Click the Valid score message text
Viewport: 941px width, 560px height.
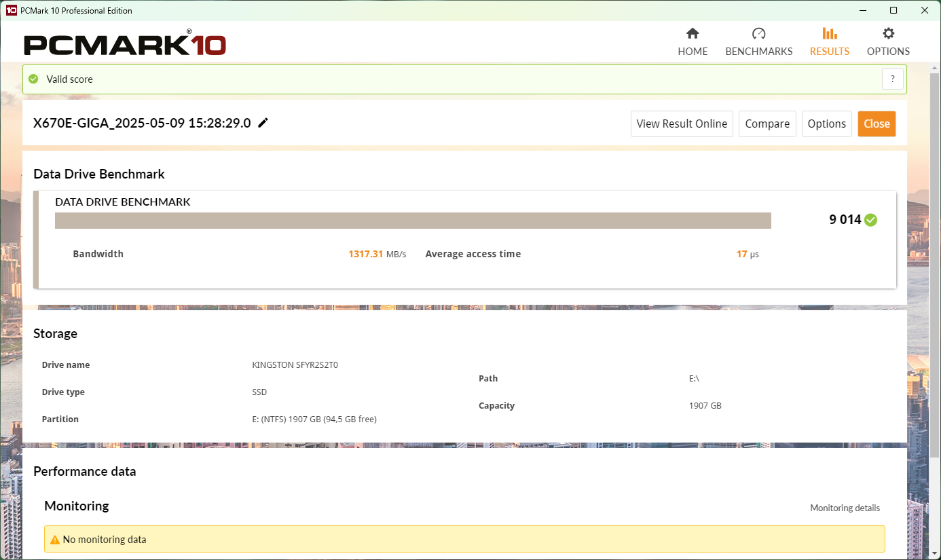[69, 79]
